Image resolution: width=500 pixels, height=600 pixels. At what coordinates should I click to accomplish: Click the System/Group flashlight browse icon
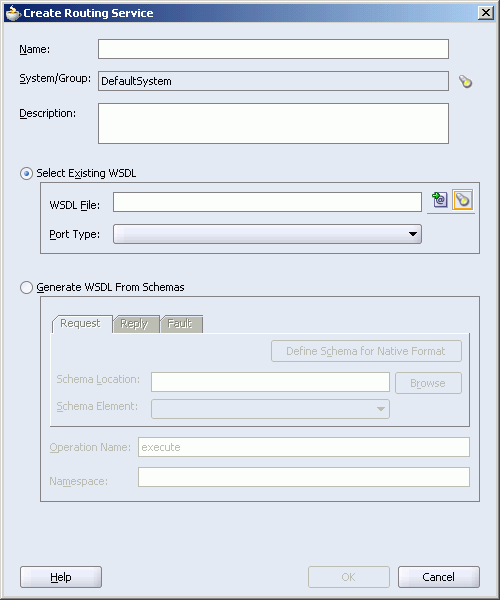pos(465,82)
